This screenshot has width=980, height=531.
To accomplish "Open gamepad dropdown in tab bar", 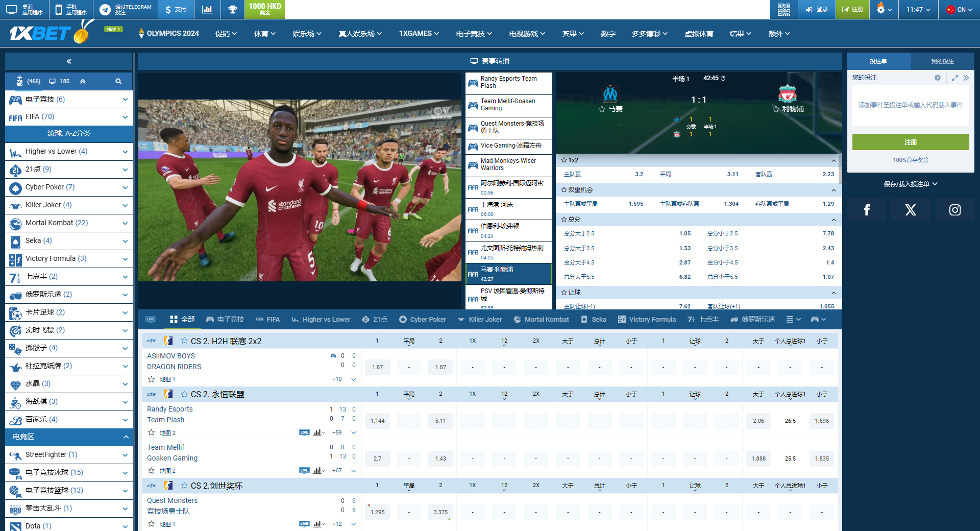I will (818, 319).
